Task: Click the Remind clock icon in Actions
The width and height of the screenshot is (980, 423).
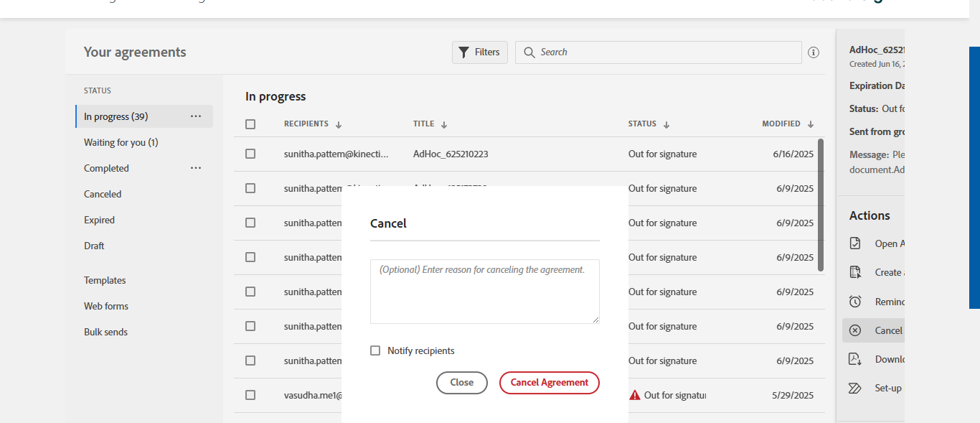Action: [x=855, y=302]
